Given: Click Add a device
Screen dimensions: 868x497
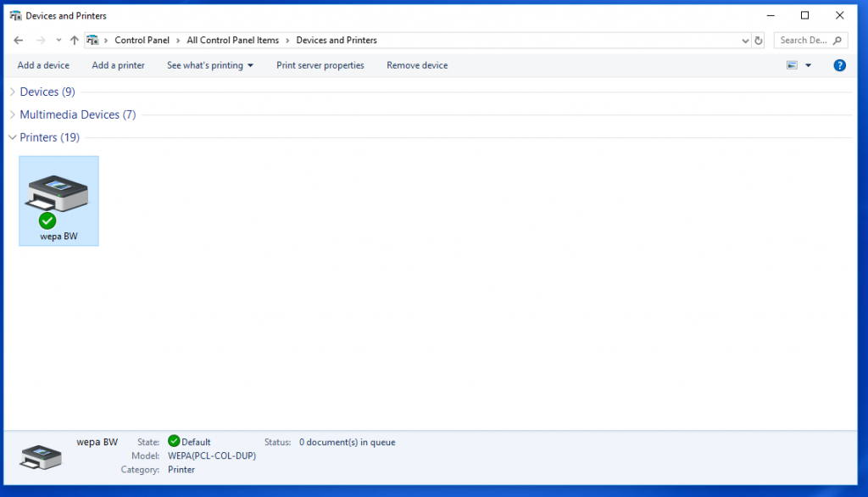Looking at the screenshot, I should (x=43, y=64).
